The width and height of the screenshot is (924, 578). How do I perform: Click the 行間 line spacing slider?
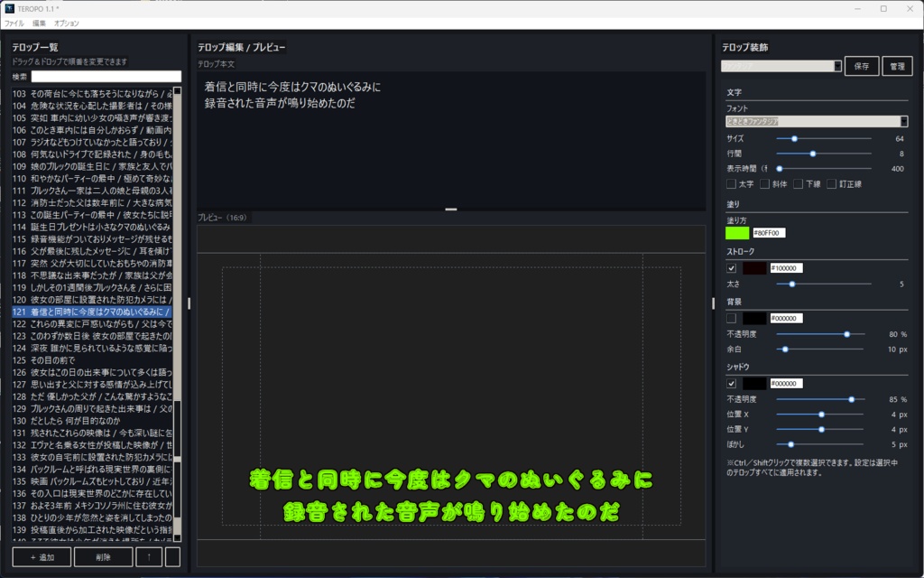pos(824,154)
